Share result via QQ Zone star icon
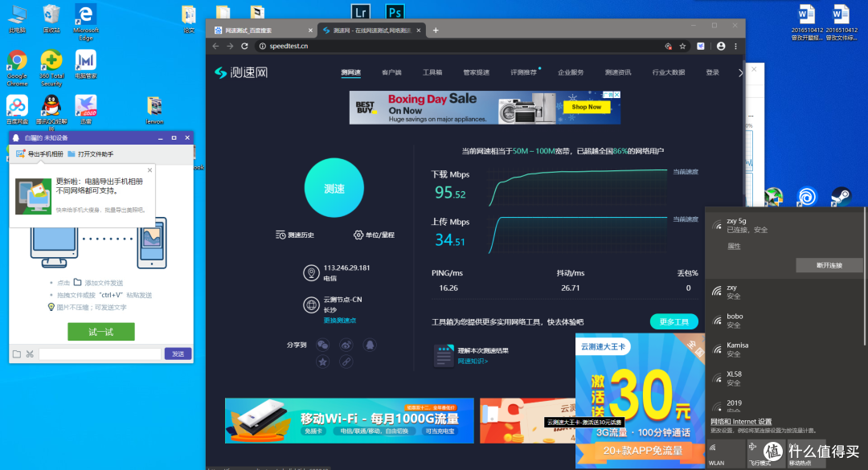Image resolution: width=868 pixels, height=470 pixels. pos(323,362)
